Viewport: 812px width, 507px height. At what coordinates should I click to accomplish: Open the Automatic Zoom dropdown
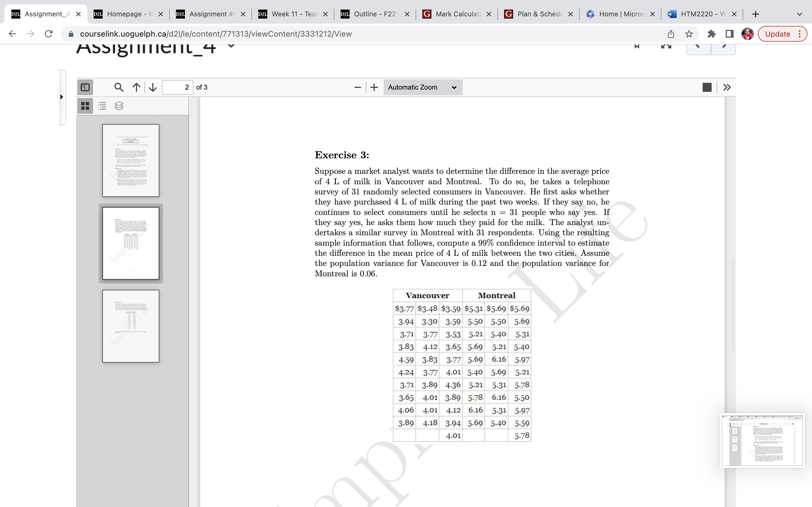[422, 87]
